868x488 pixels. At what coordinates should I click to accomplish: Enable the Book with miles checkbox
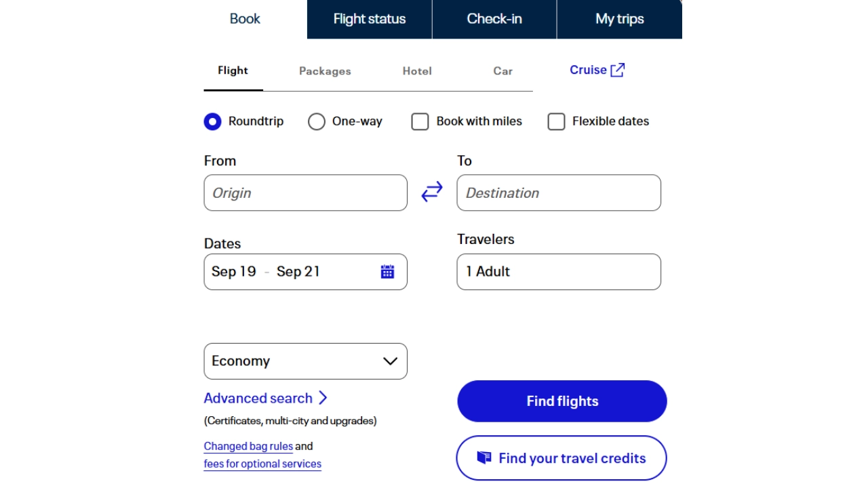[x=420, y=121]
